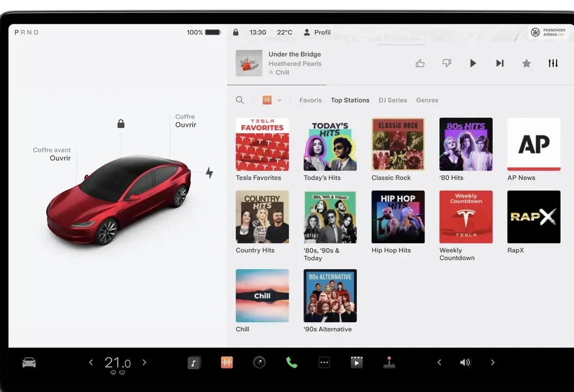The image size is (574, 392).
Task: Add station to favorites with star
Action: 526,63
